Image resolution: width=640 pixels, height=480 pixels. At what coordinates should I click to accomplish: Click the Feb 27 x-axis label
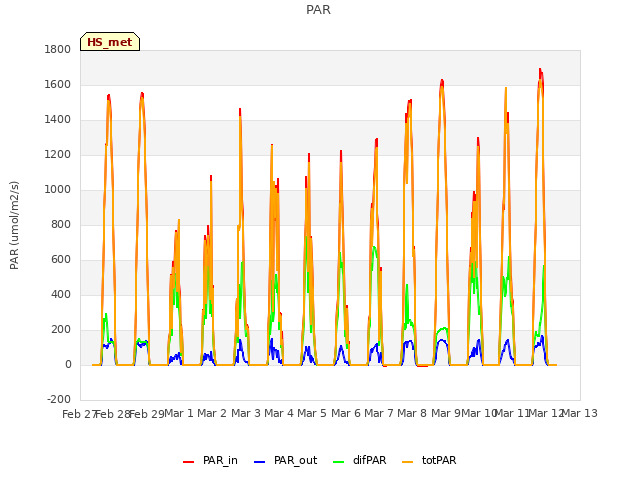click(79, 414)
